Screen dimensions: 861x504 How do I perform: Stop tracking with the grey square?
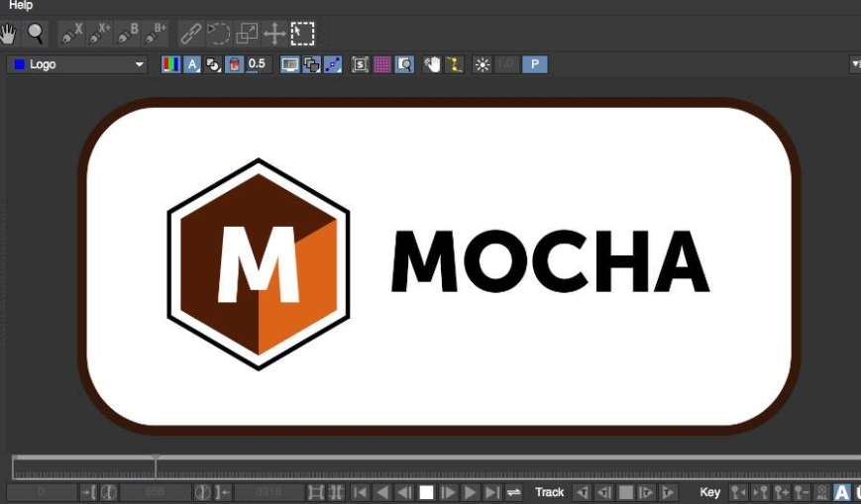pos(625,492)
